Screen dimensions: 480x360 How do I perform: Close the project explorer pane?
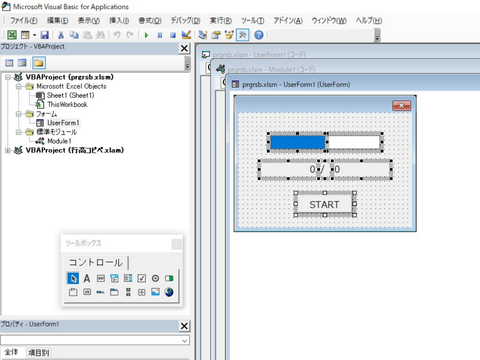184,48
